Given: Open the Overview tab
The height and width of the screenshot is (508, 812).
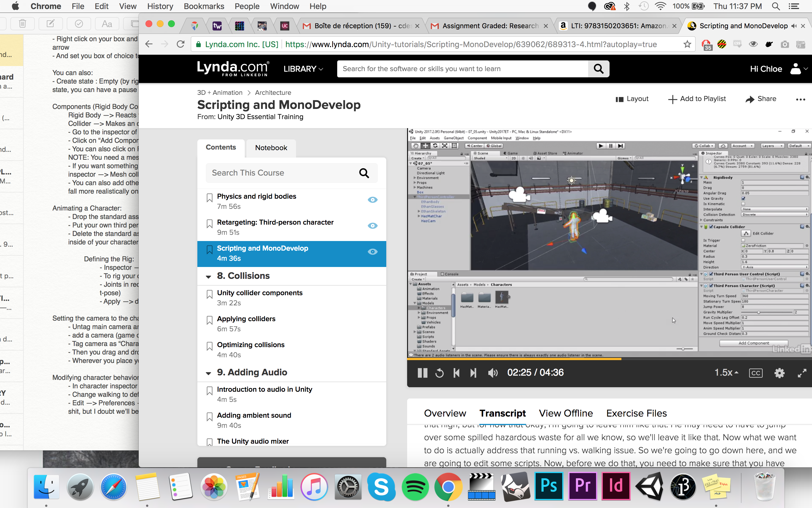Looking at the screenshot, I should [x=445, y=413].
